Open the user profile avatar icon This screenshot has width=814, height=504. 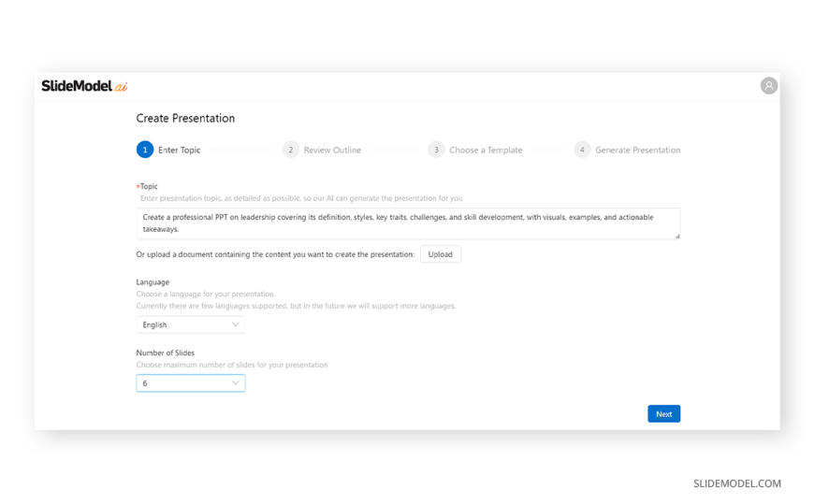768,86
